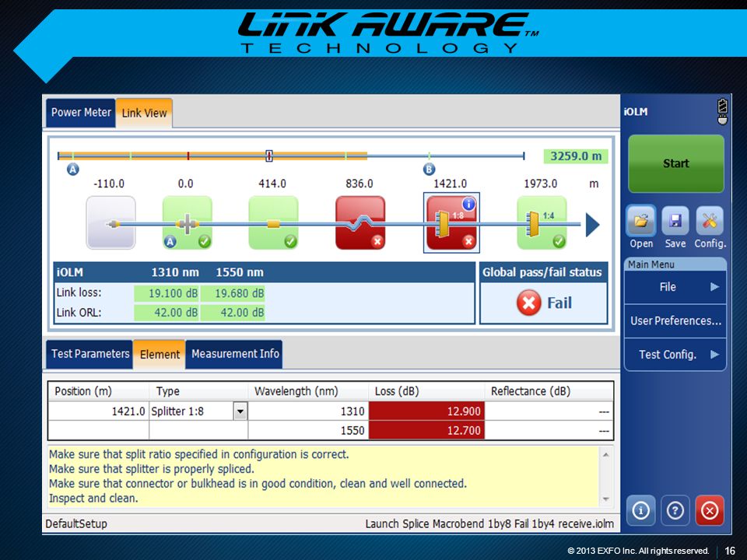This screenshot has height=560, width=747.
Task: Click the 1550 nm Link ORL 42.00 dB
Action: pos(233,313)
